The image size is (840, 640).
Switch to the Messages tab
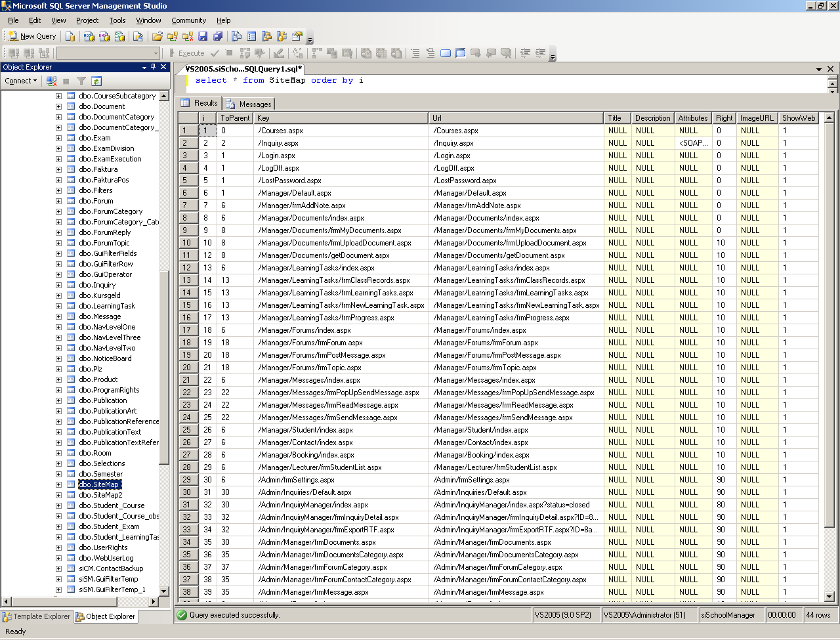click(249, 104)
